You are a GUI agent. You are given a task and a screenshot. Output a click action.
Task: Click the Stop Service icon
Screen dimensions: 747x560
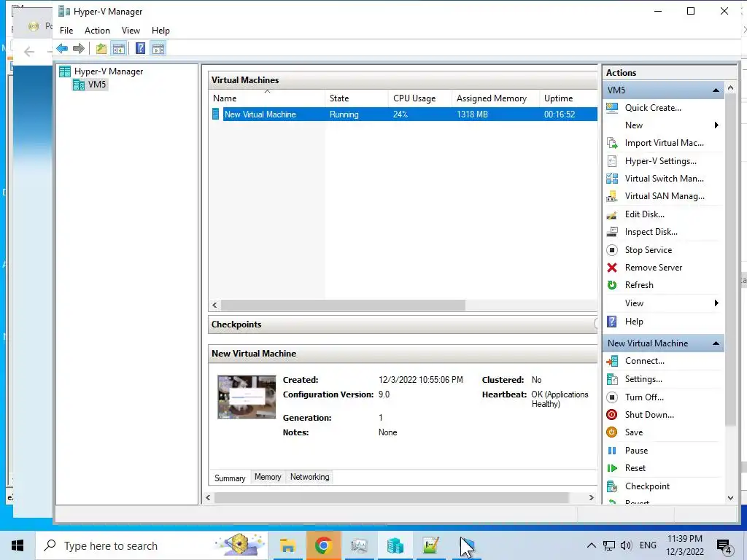coord(612,250)
